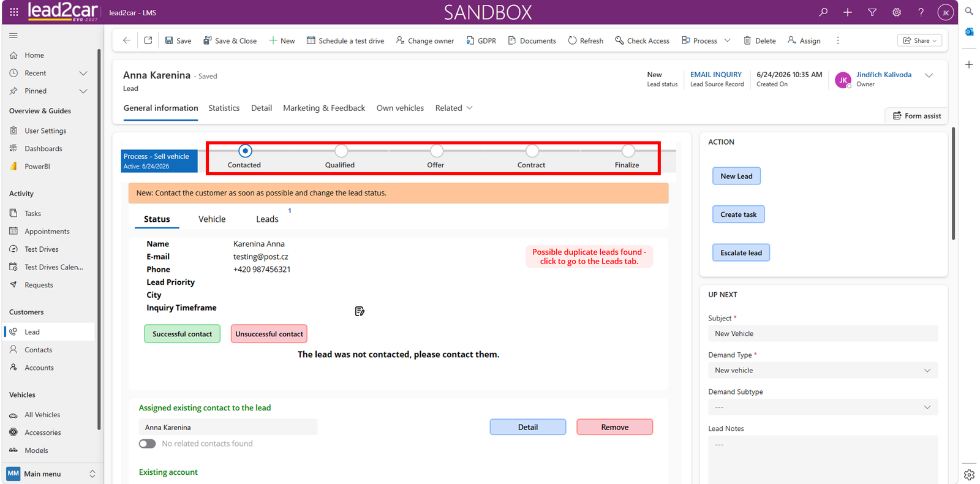This screenshot has height=484, width=980.
Task: Click the Check Access command
Action: 642,40
